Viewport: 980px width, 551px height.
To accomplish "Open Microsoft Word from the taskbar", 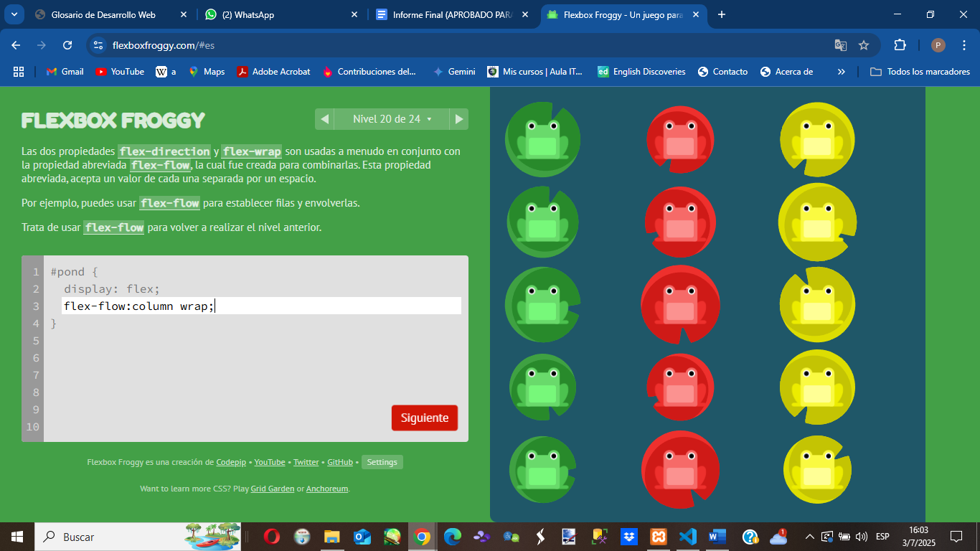I will click(717, 537).
